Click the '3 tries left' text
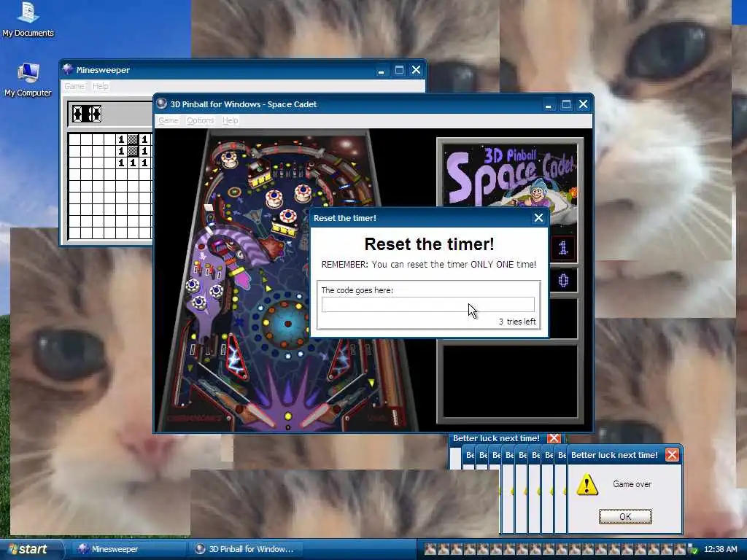747x560 pixels. pos(517,322)
